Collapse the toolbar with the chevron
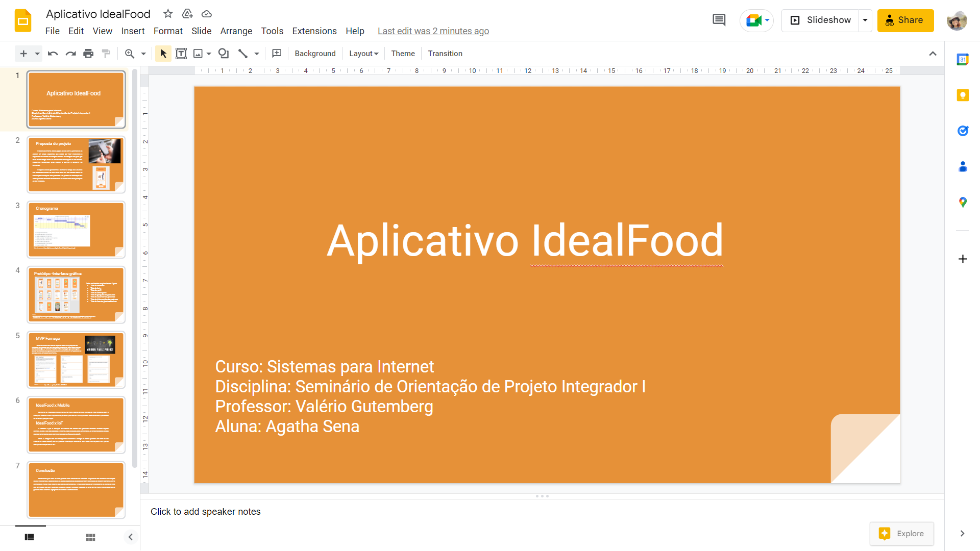The height and width of the screenshot is (551, 980). pyautogui.click(x=933, y=53)
